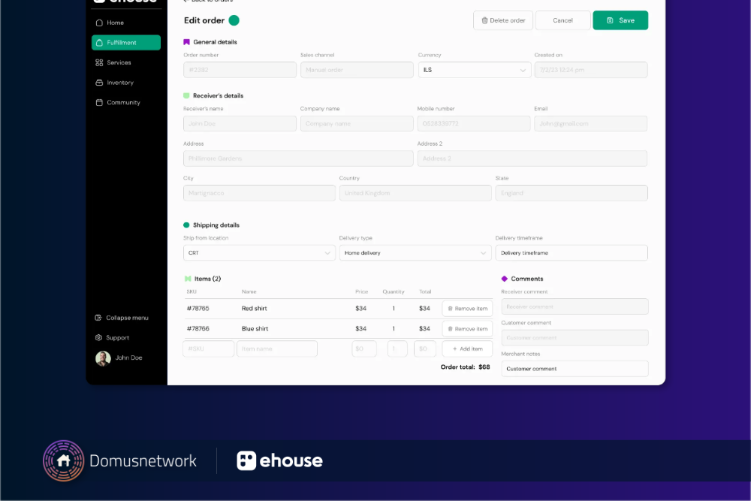Click the Address 2 field
Screen dimensions: 751x501
(x=532, y=159)
